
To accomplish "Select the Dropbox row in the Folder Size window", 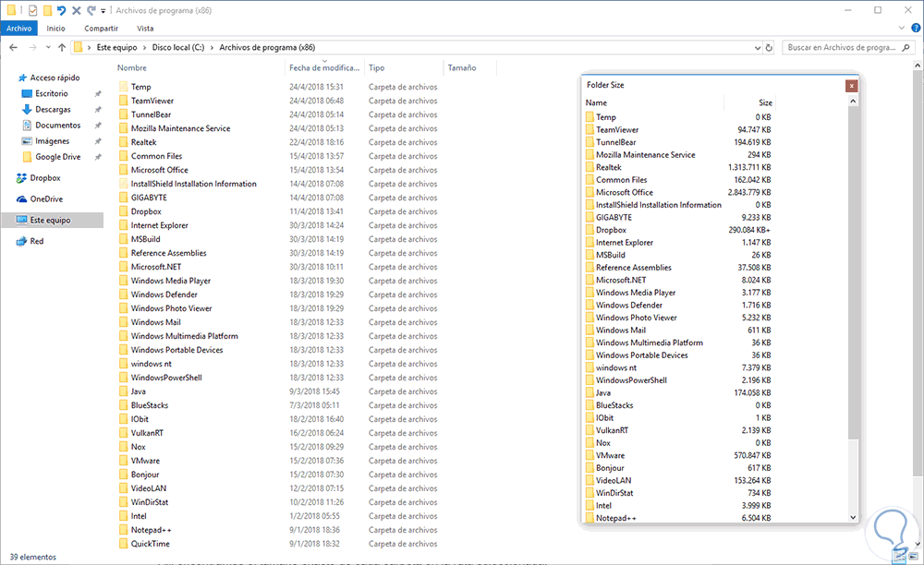I will coord(678,230).
